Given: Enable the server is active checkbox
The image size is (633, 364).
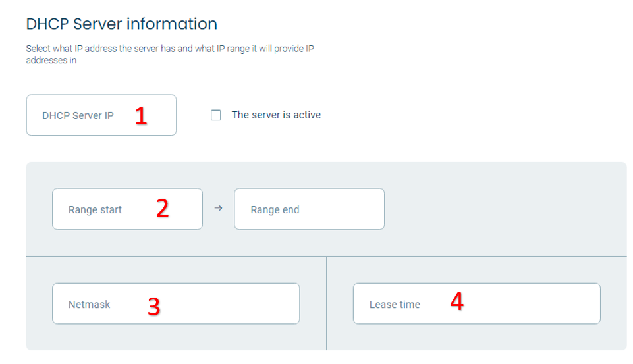Looking at the screenshot, I should pos(216,115).
